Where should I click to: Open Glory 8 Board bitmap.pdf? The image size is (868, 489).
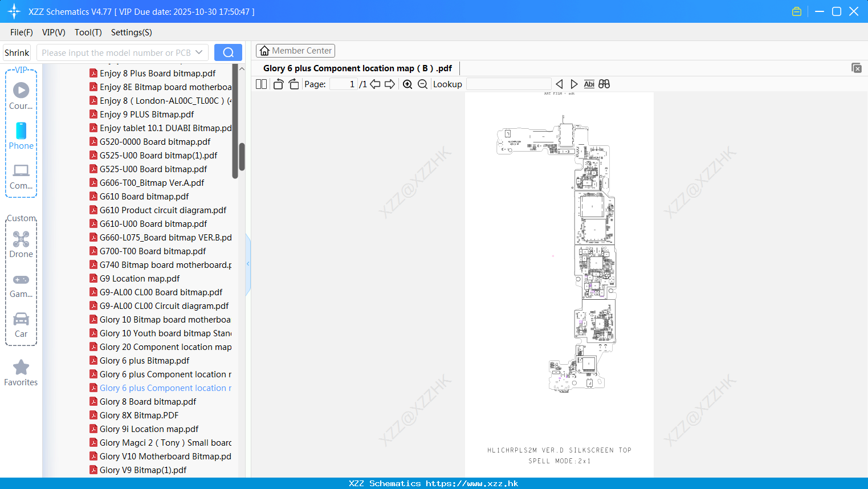148,401
